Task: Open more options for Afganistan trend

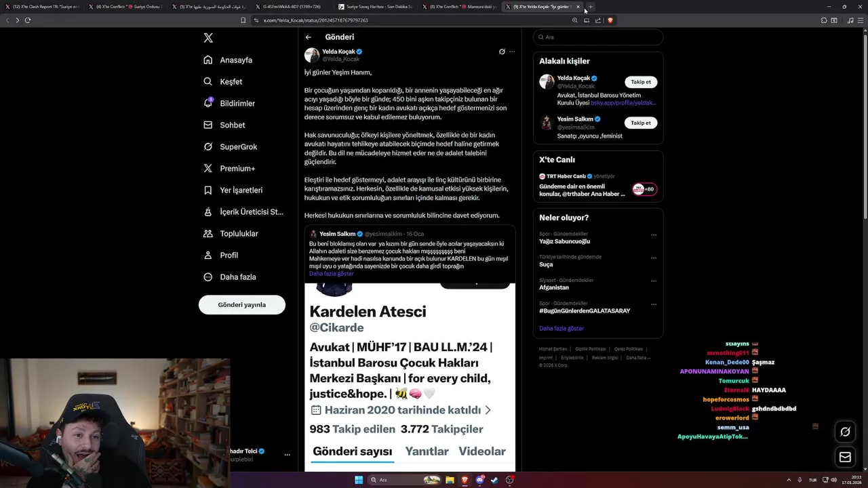Action: (x=654, y=281)
